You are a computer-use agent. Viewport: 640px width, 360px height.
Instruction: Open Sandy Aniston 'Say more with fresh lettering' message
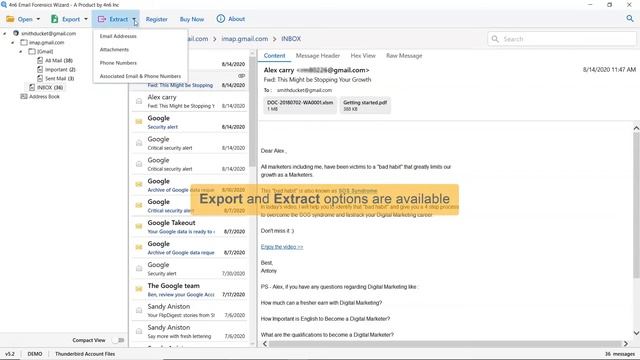189,331
